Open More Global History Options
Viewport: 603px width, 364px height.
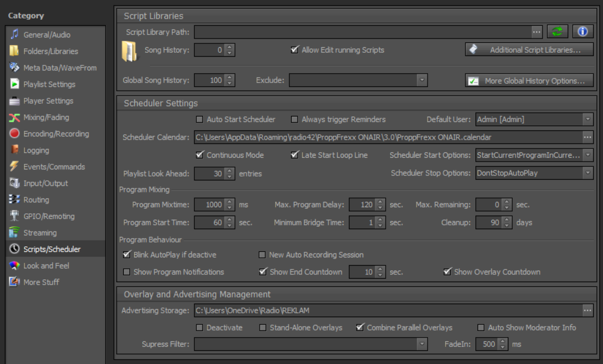click(529, 81)
